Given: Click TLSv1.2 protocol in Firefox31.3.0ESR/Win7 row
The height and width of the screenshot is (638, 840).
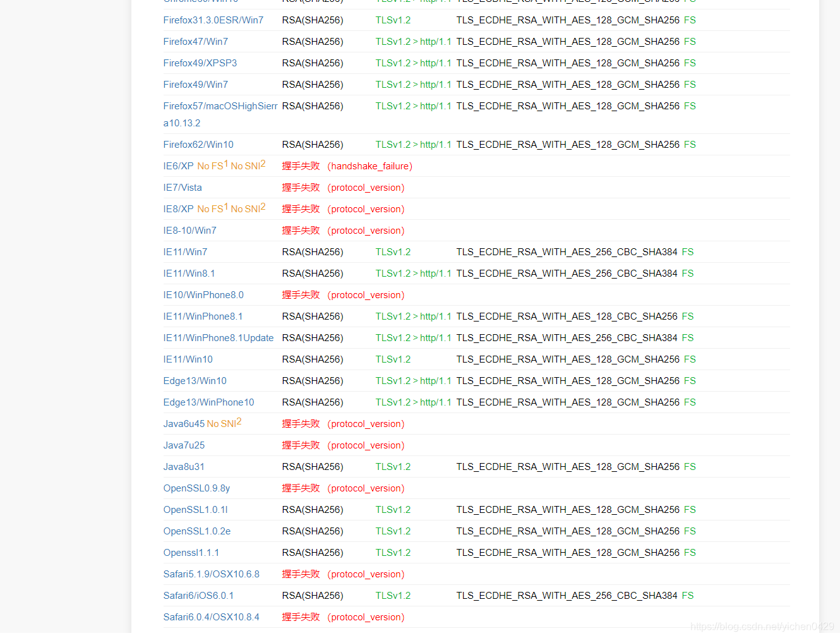Looking at the screenshot, I should click(x=393, y=20).
